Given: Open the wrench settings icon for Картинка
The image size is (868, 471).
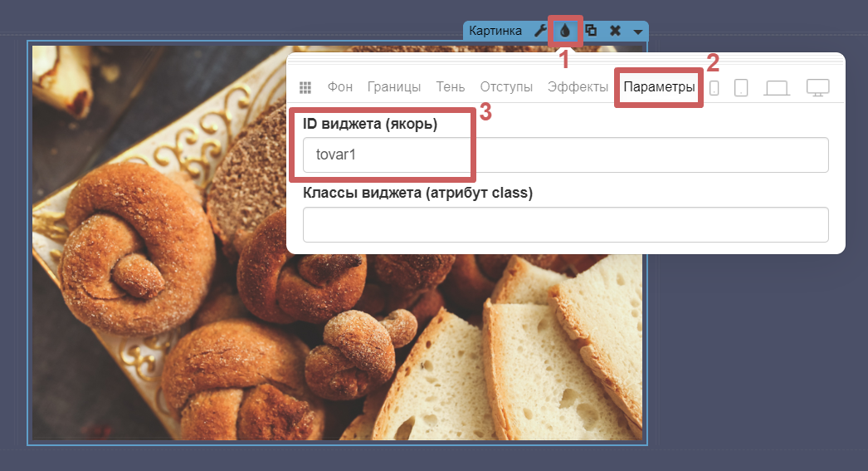Looking at the screenshot, I should pyautogui.click(x=539, y=31).
